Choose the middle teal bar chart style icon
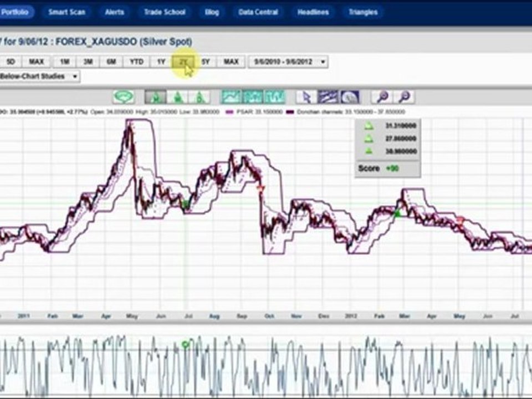The height and width of the screenshot is (399, 532). tap(253, 97)
